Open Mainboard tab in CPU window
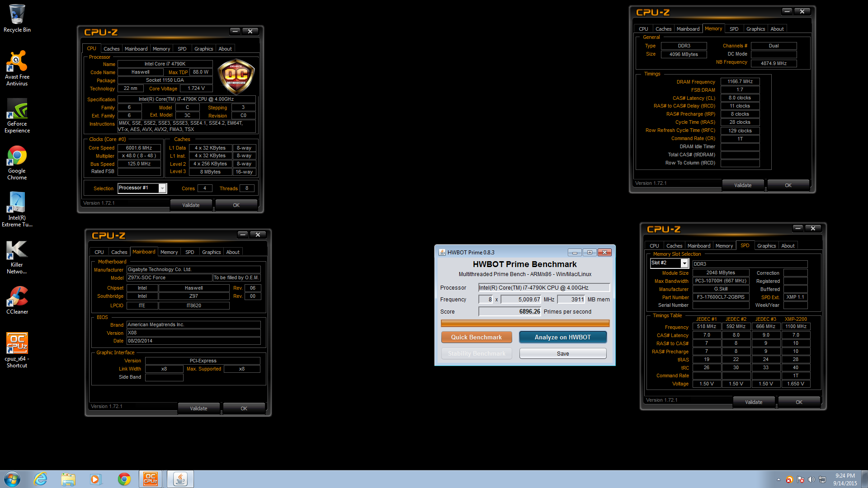This screenshot has width=868, height=488. 136,49
